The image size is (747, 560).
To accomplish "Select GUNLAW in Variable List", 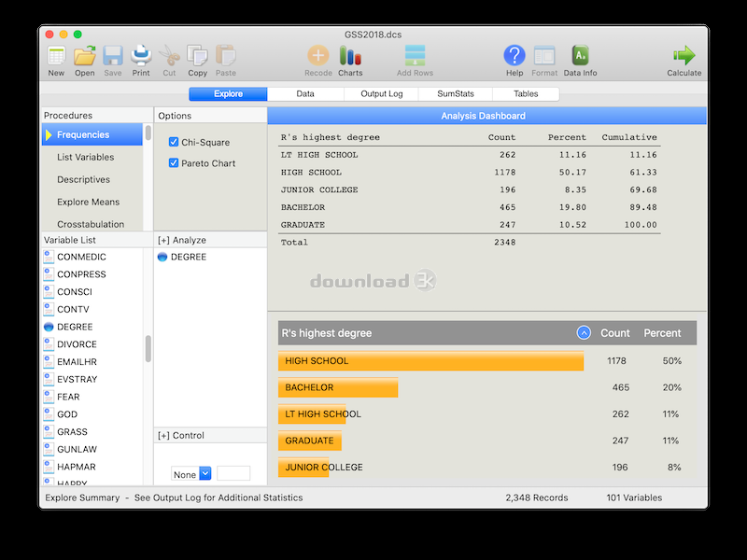I will point(77,449).
